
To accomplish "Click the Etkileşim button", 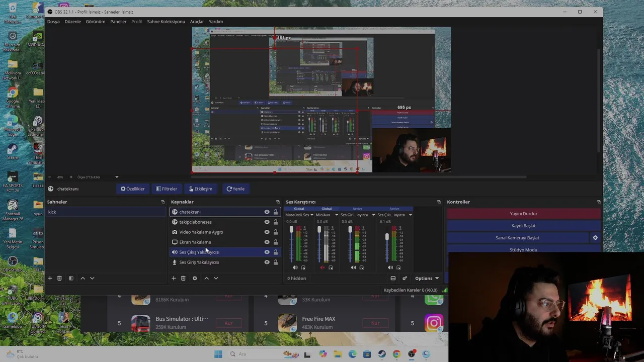I will click(201, 189).
